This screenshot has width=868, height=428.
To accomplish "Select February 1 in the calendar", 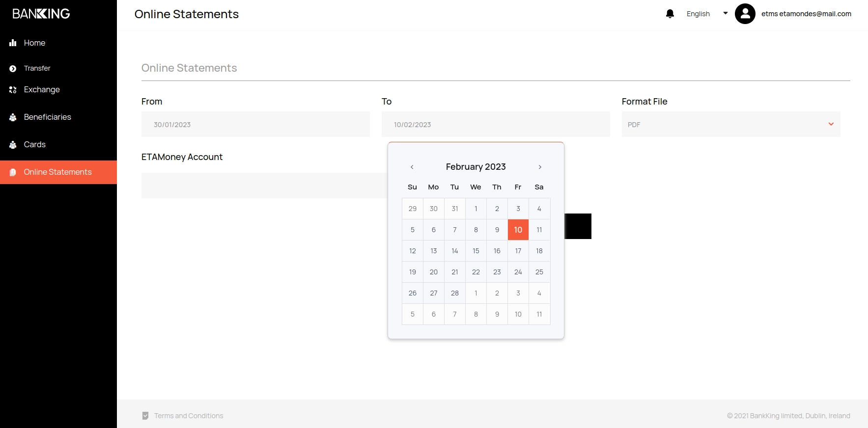I will pyautogui.click(x=476, y=209).
